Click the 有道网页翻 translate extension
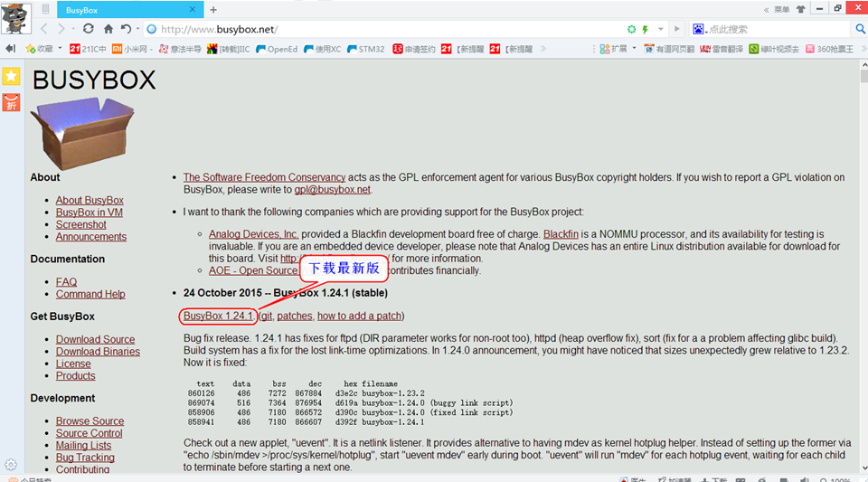The width and height of the screenshot is (868, 482). 669,49
